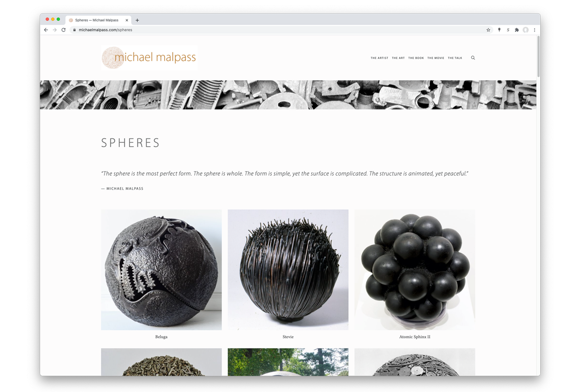
Task: Open the Atomic Sphinx II thumbnail
Action: coord(415,270)
